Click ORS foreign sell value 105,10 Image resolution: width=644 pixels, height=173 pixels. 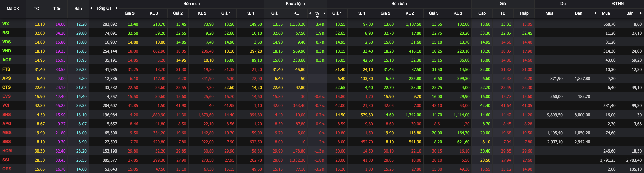(635, 169)
